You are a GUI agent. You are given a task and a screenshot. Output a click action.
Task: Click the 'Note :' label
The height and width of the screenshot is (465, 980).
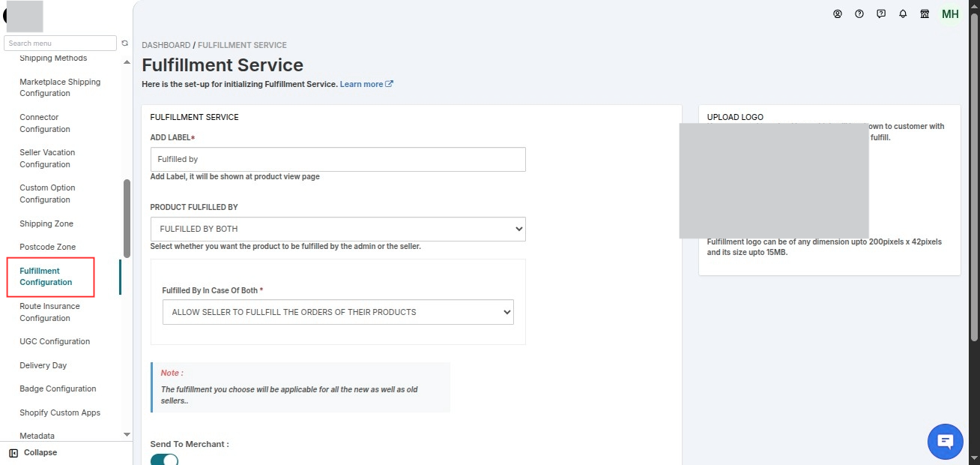click(x=172, y=373)
